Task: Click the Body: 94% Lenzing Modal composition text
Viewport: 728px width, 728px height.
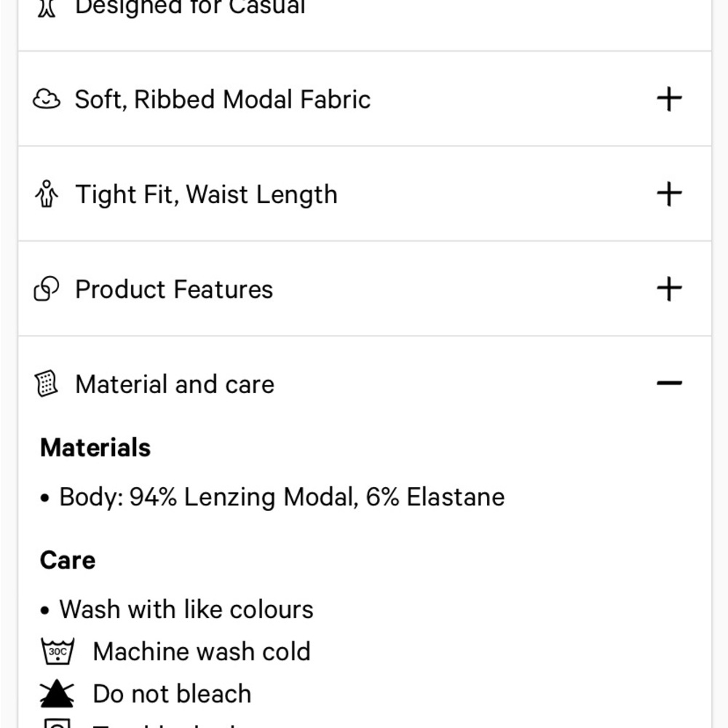Action: pos(281,497)
